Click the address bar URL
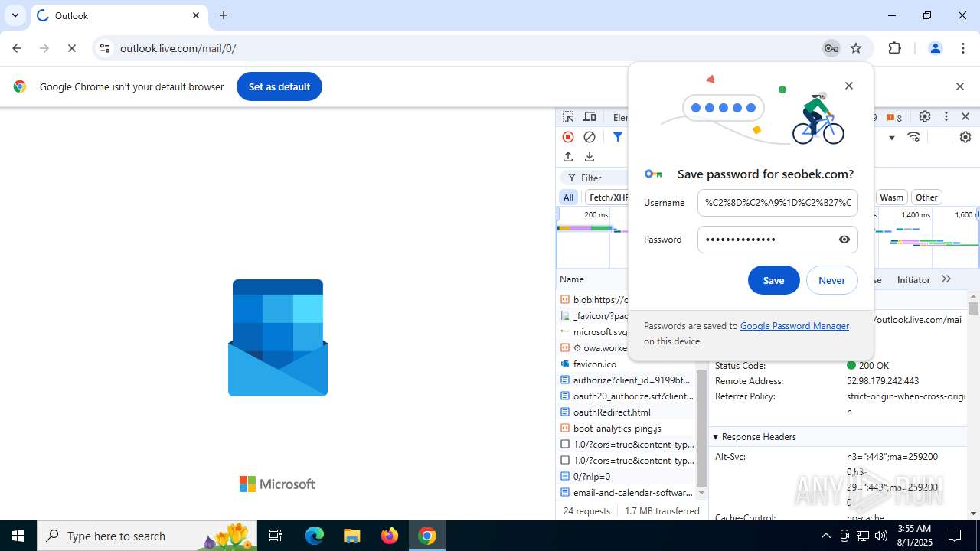This screenshot has width=980, height=551. click(178, 48)
